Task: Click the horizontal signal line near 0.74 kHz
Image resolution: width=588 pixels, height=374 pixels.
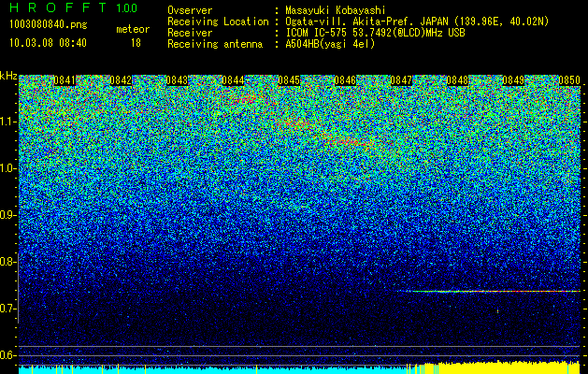Action: [x=489, y=291]
